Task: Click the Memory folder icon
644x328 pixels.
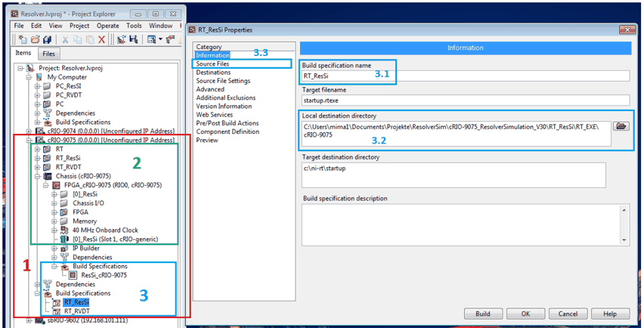Action: pyautogui.click(x=65, y=221)
